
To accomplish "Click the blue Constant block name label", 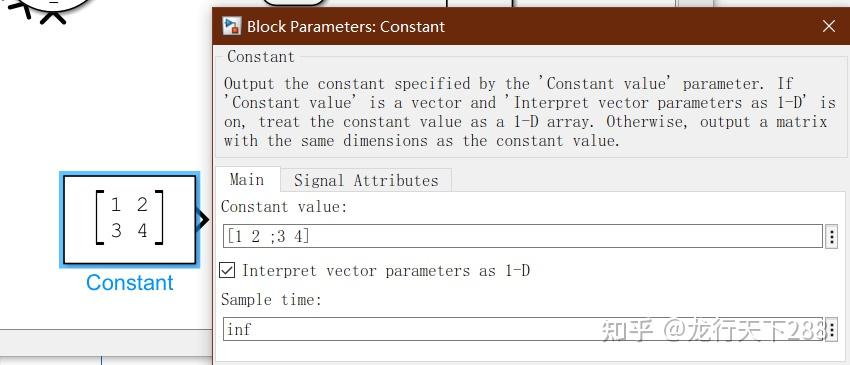I will [x=130, y=283].
